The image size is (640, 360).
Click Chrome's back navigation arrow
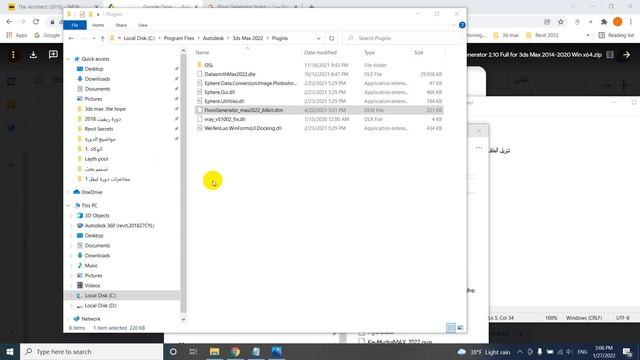(x=9, y=22)
